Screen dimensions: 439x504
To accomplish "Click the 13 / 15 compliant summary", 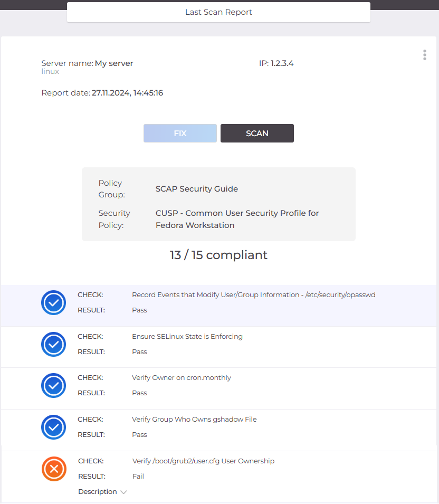I will point(218,255).
